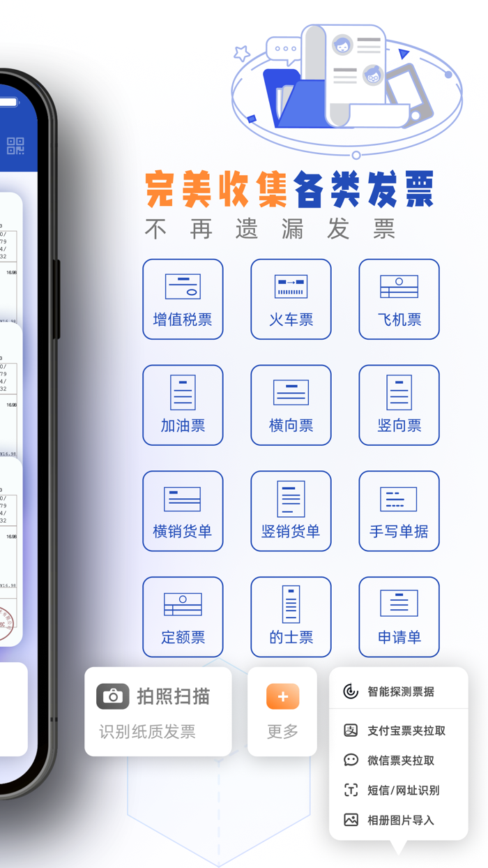Open the 横销货单 sales list tile
This screenshot has height=868, width=488.
point(183,511)
